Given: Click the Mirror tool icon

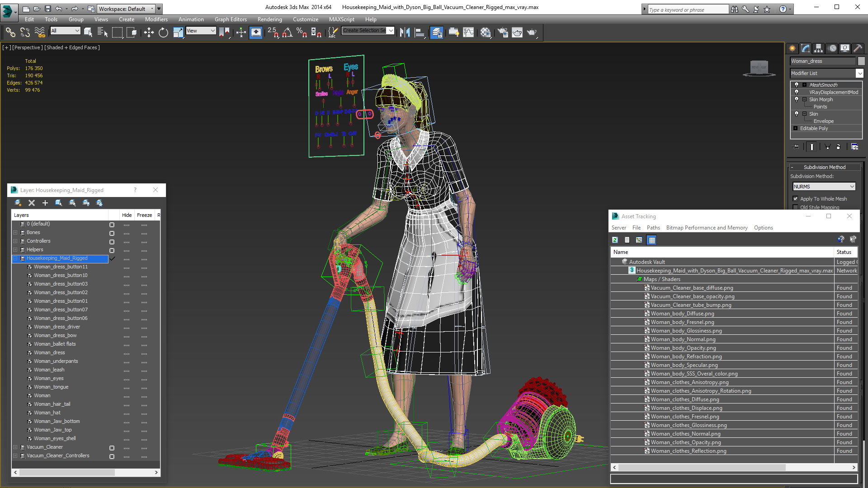Looking at the screenshot, I should coord(405,32).
